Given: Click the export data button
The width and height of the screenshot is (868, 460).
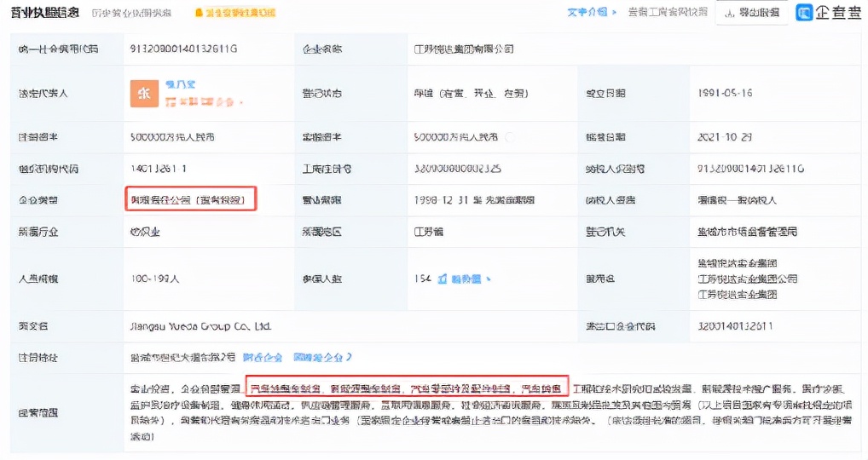Looking at the screenshot, I should (x=753, y=12).
